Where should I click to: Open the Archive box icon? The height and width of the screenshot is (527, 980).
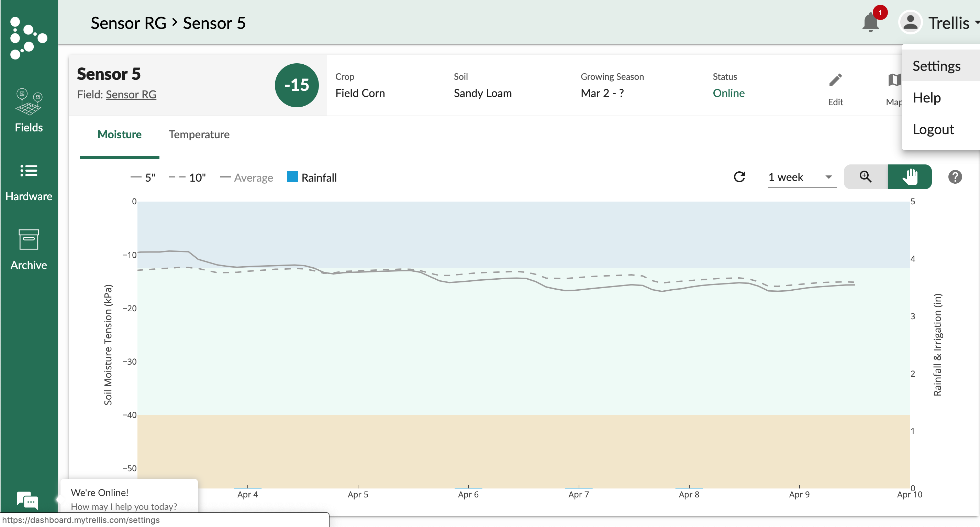(29, 239)
